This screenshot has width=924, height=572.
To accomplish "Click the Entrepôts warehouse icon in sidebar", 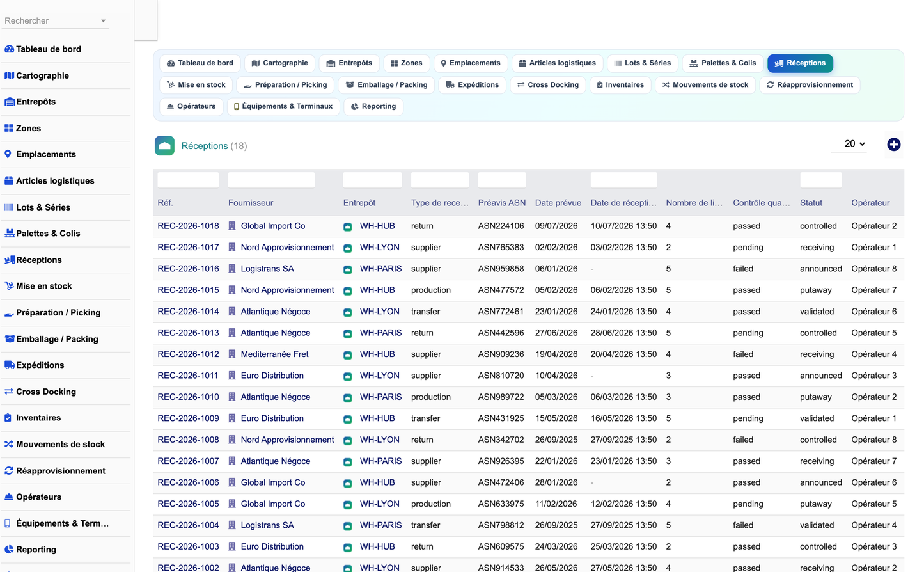I will pyautogui.click(x=9, y=102).
